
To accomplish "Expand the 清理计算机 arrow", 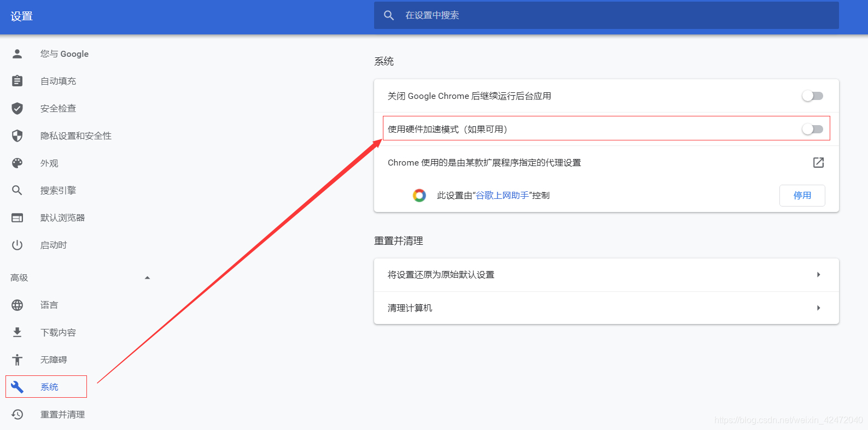I will click(818, 308).
